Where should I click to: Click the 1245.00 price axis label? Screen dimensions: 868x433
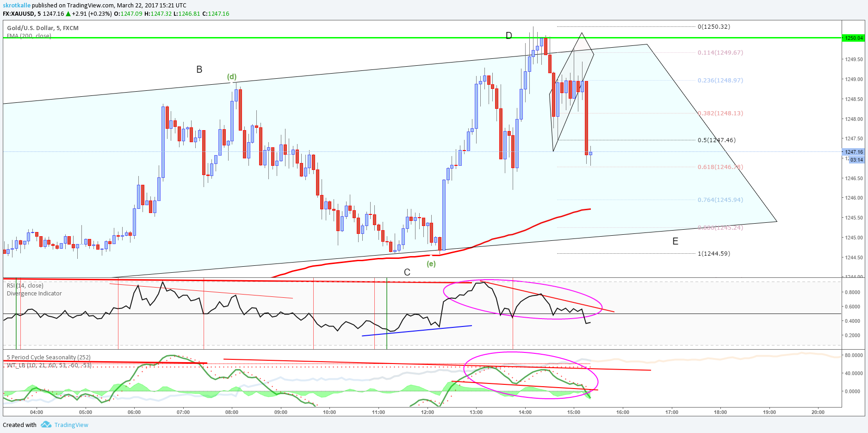pyautogui.click(x=854, y=238)
